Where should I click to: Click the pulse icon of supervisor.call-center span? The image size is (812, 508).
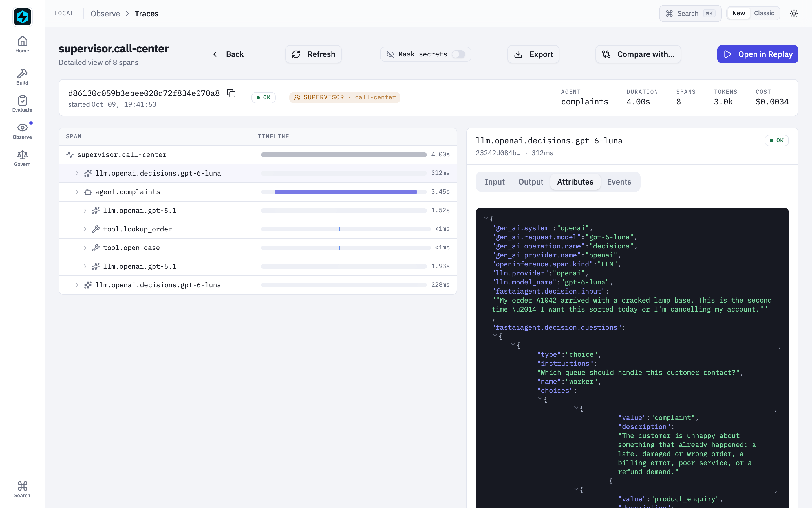coord(70,155)
